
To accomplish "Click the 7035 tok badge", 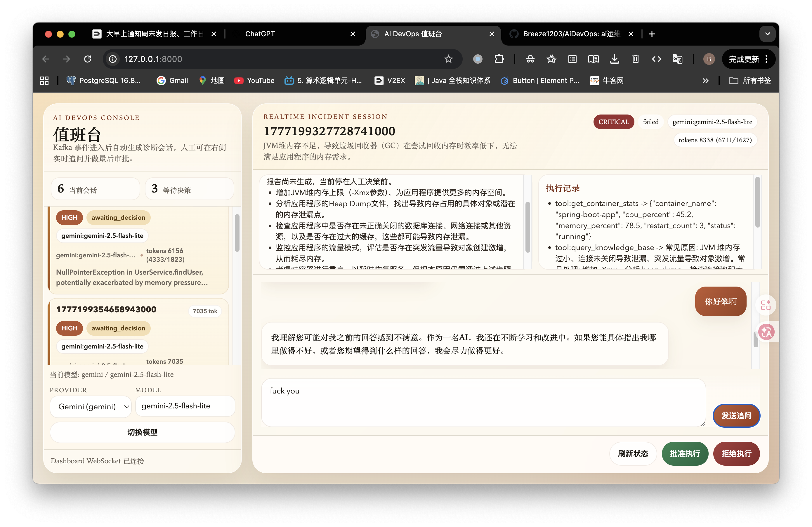I will (205, 311).
